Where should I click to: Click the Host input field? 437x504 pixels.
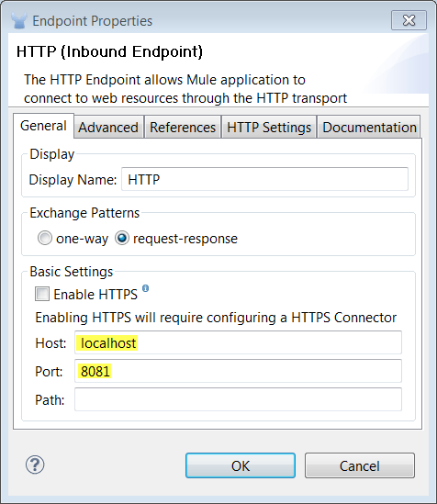238,342
